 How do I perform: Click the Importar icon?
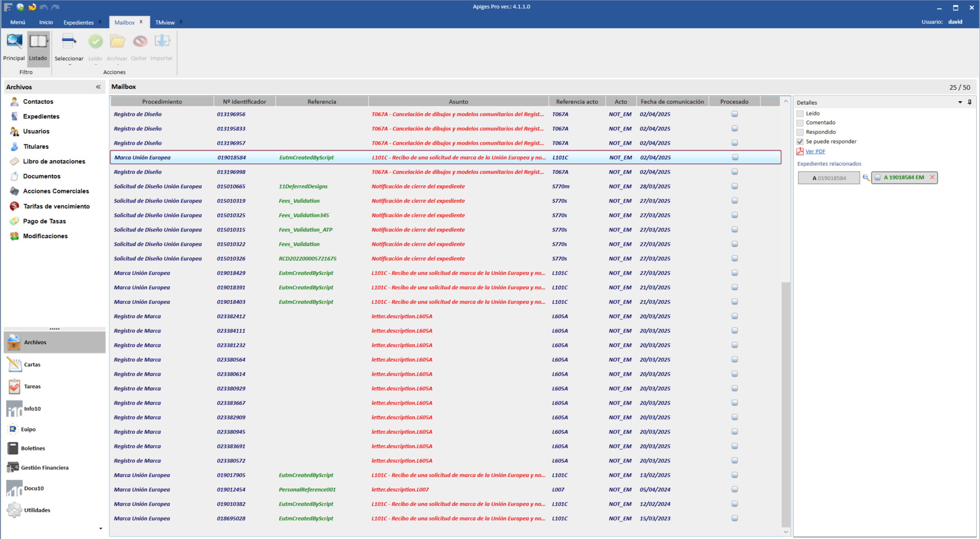[162, 42]
